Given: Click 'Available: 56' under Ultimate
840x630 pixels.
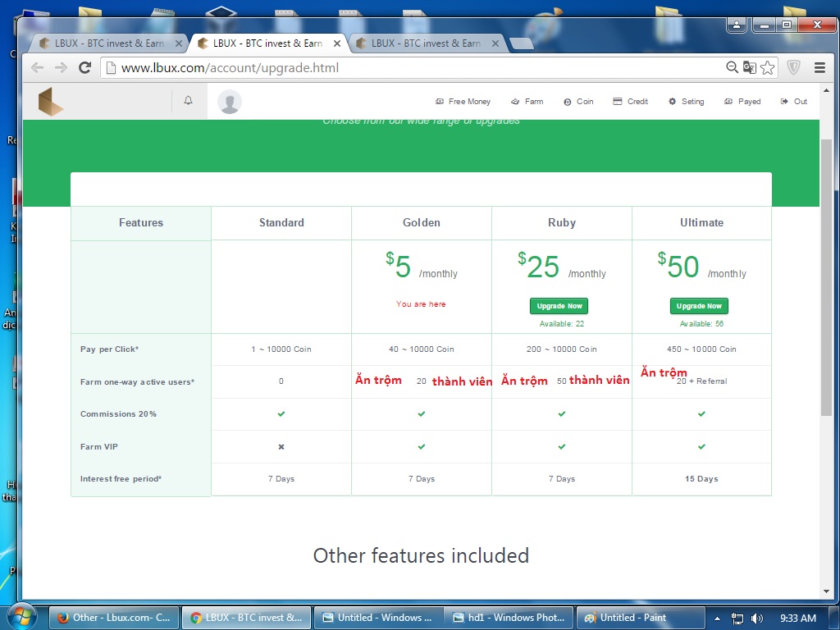Looking at the screenshot, I should [701, 323].
